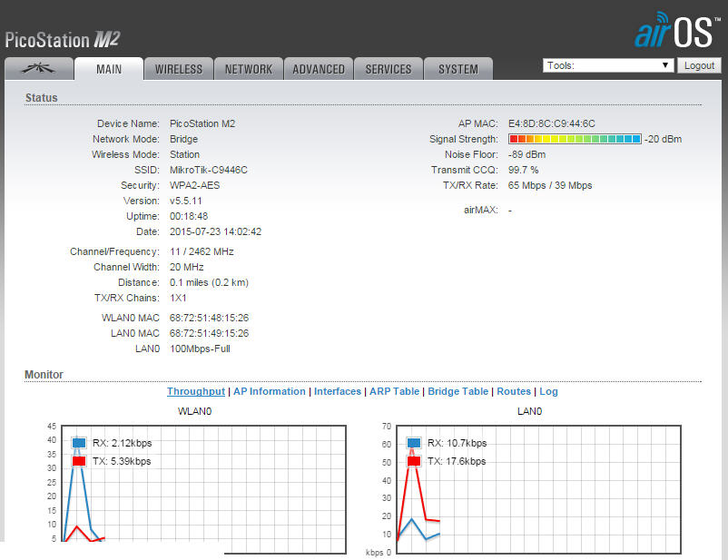Click the blue RX legend square in LAN0 chart
This screenshot has height=560, width=728.
(x=414, y=443)
